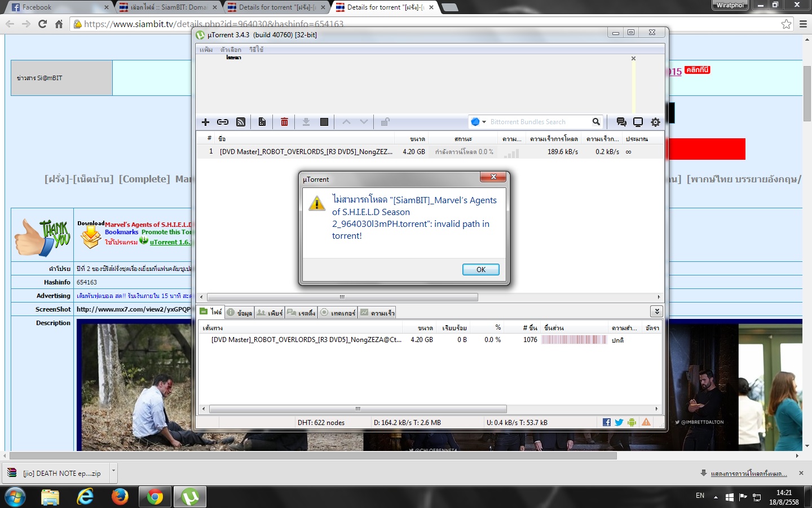Open the Chrome hamburger menu icon
812x508 pixels.
coord(804,24)
